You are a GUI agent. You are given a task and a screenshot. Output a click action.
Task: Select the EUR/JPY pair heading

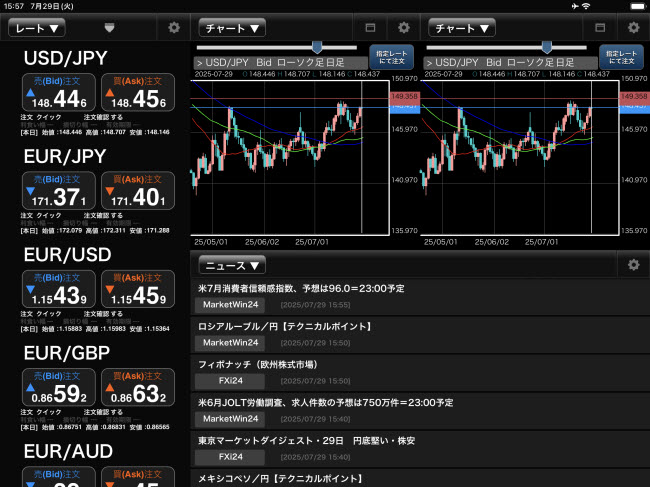(65, 157)
